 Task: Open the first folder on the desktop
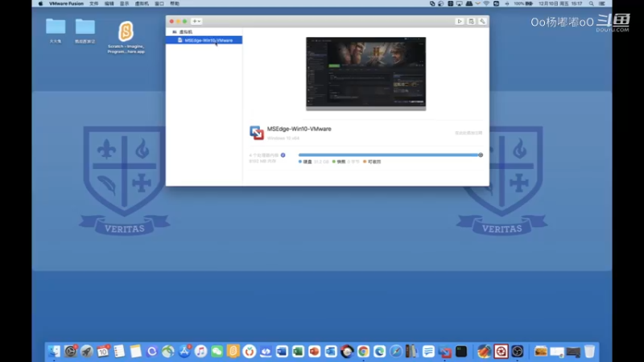point(56,31)
